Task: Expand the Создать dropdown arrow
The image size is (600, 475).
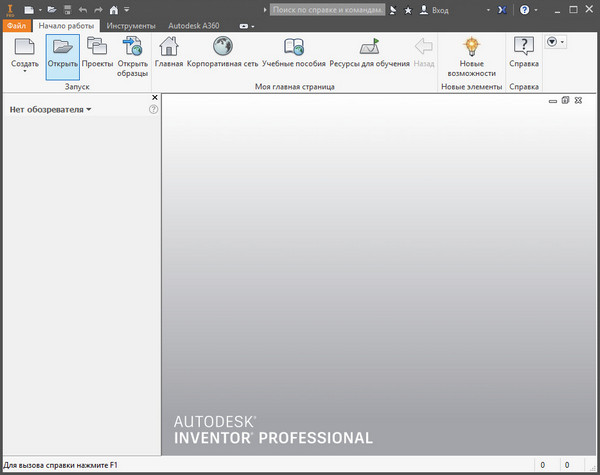Action: click(x=25, y=74)
